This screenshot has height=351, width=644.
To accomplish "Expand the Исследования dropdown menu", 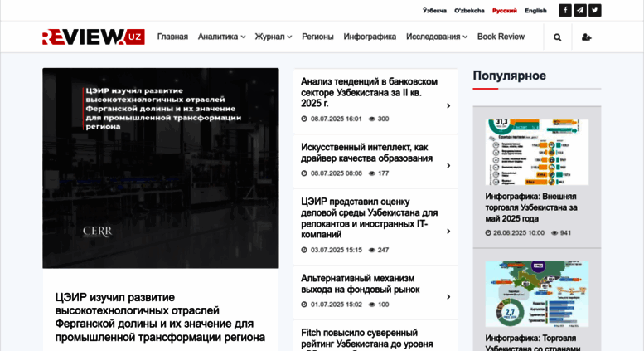I will (437, 37).
